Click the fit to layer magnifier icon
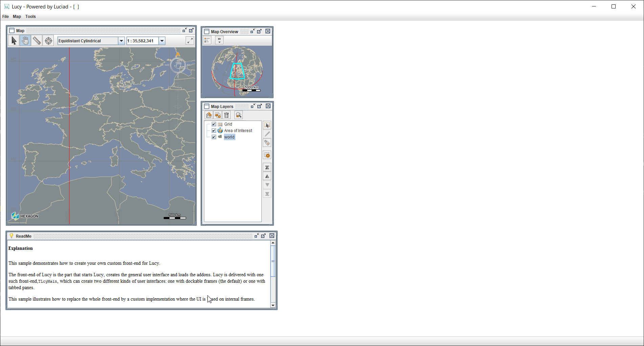 click(x=238, y=115)
